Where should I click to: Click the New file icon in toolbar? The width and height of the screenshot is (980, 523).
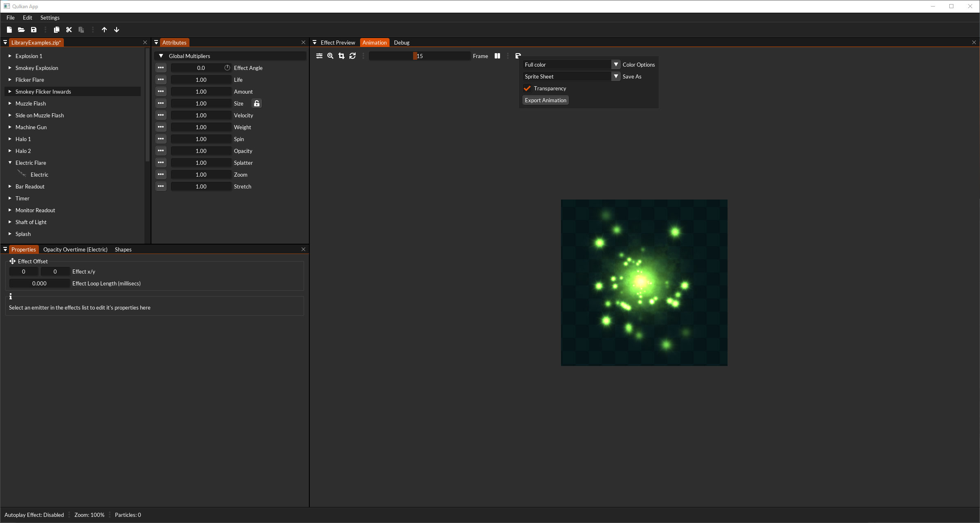[x=9, y=30]
